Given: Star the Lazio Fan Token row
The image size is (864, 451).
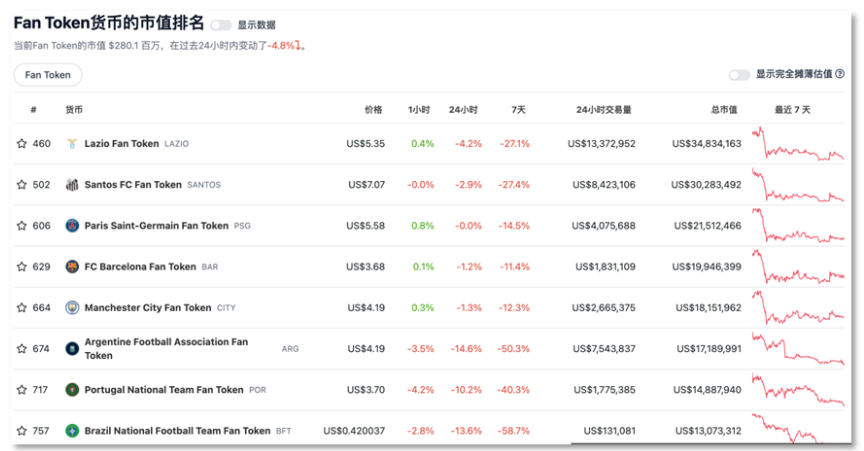Looking at the screenshot, I should point(21,143).
